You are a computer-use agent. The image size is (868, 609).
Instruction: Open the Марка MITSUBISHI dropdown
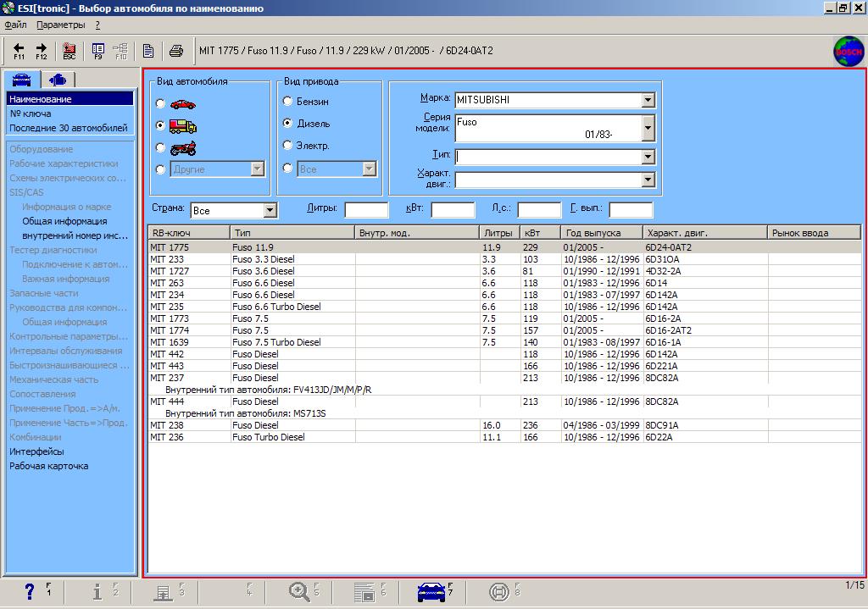(x=648, y=100)
